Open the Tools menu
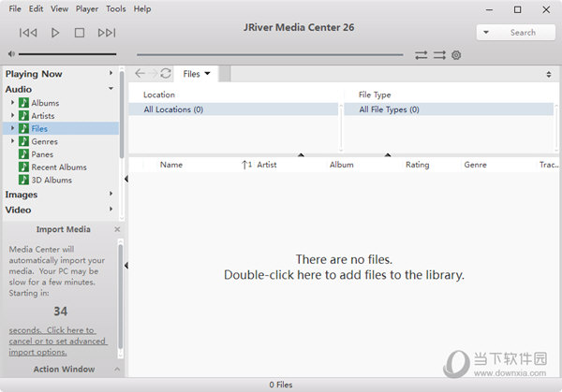The width and height of the screenshot is (562, 392). 116,8
